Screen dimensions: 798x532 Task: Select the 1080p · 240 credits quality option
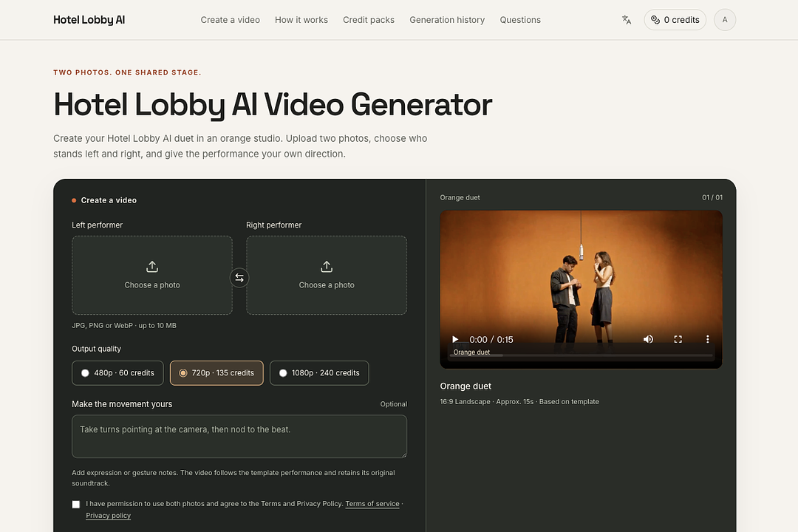click(319, 373)
